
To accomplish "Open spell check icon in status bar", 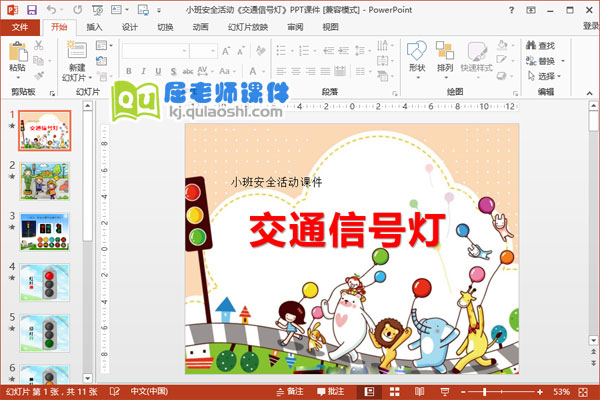I will tap(114, 392).
